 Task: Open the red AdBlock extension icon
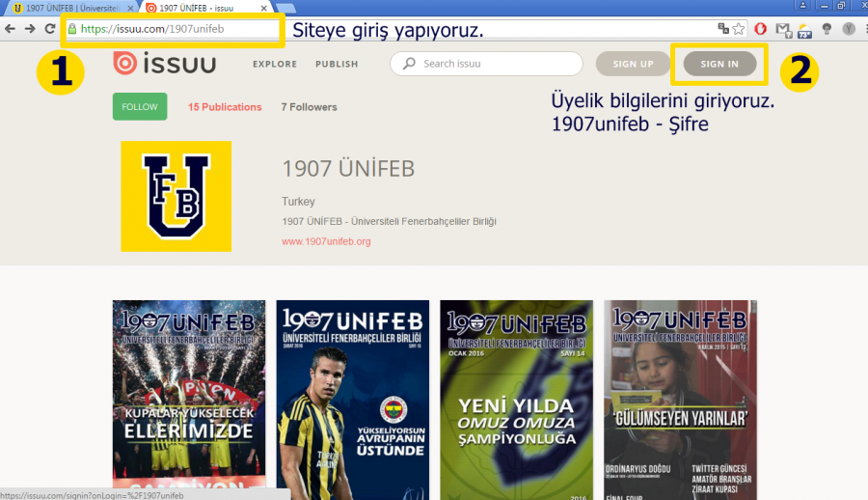[x=761, y=29]
